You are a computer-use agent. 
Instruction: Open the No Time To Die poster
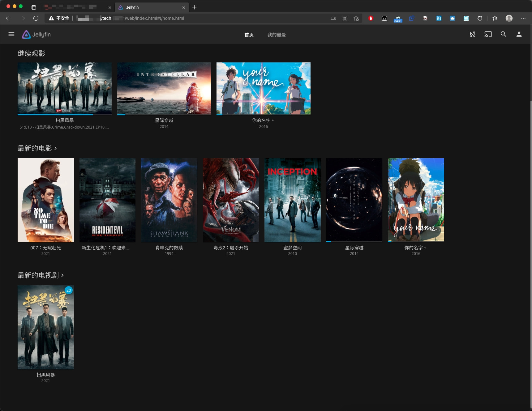coord(46,200)
